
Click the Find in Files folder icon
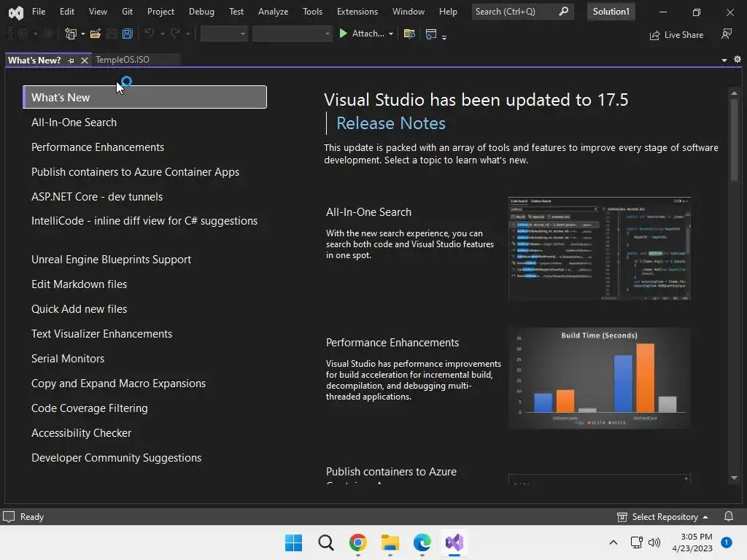(x=409, y=34)
